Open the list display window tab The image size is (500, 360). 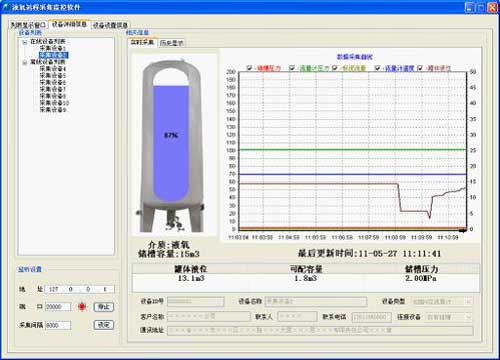coord(28,25)
